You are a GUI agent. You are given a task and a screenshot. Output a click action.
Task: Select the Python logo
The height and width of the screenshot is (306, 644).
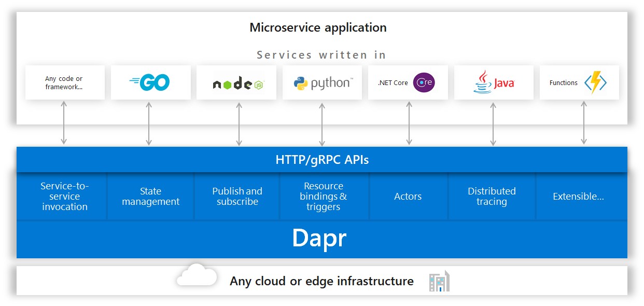pyautogui.click(x=322, y=82)
